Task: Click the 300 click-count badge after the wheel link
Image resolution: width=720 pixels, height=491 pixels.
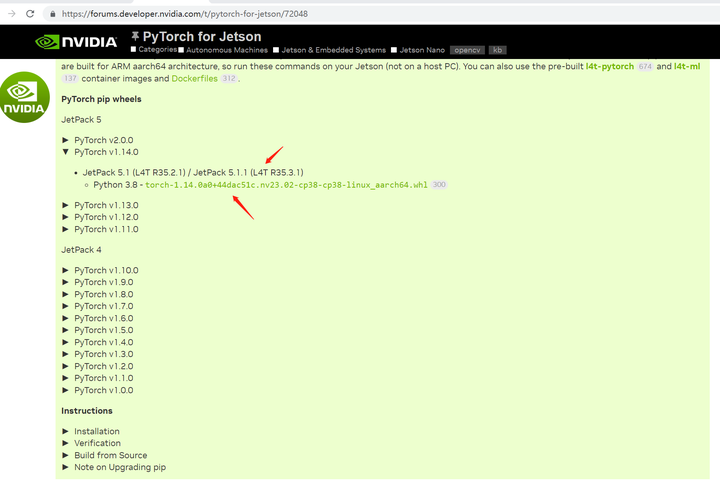Action: pos(439,185)
